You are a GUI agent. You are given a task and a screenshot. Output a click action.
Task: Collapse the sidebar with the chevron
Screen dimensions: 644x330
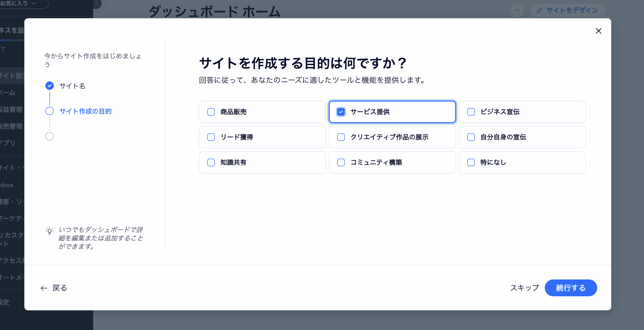click(97, 3)
